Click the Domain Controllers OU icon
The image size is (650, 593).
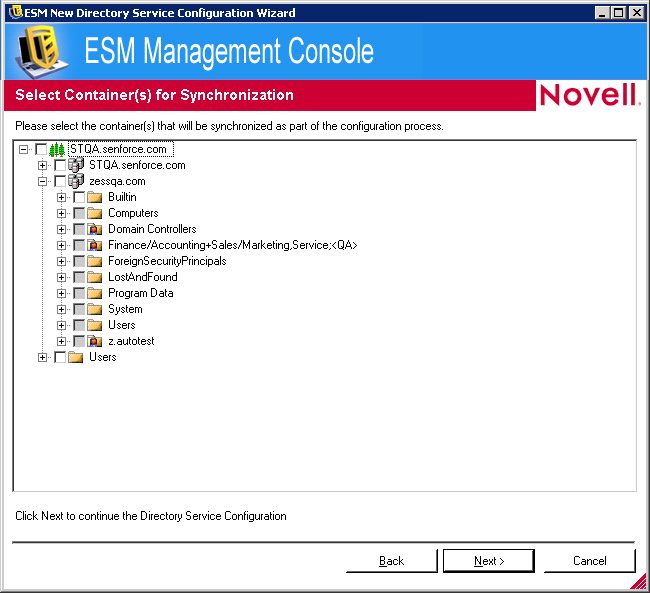[95, 229]
